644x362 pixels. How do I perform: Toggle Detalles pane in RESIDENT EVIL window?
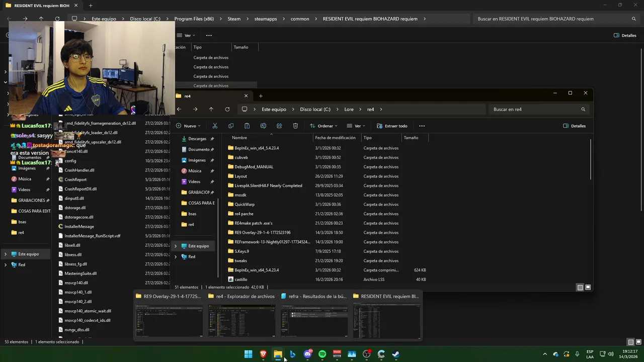[x=625, y=35]
